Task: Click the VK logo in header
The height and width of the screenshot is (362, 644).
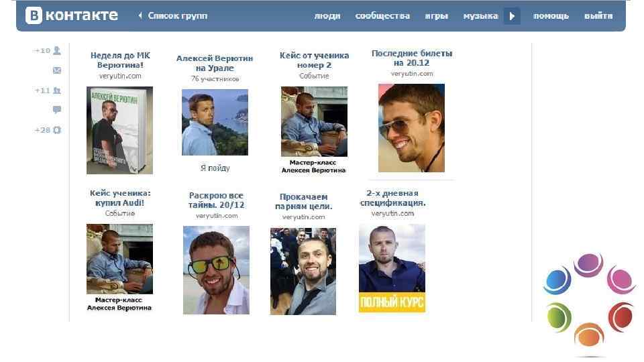Action: 72,15
